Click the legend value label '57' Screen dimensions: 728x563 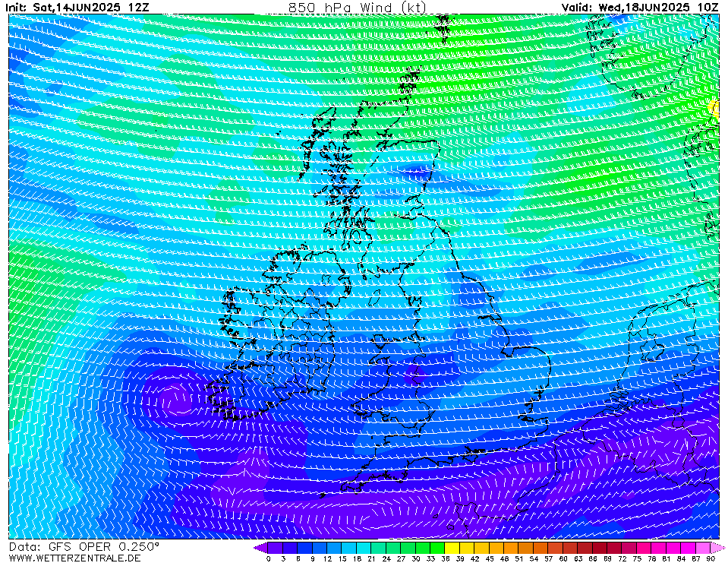[548, 558]
